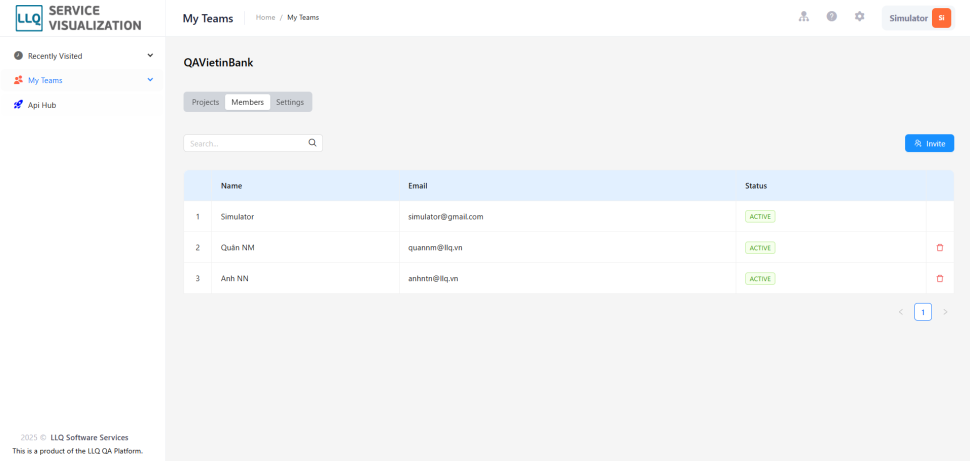Select page 1 in pagination
Viewport: 970px width, 461px height.
[x=923, y=312]
